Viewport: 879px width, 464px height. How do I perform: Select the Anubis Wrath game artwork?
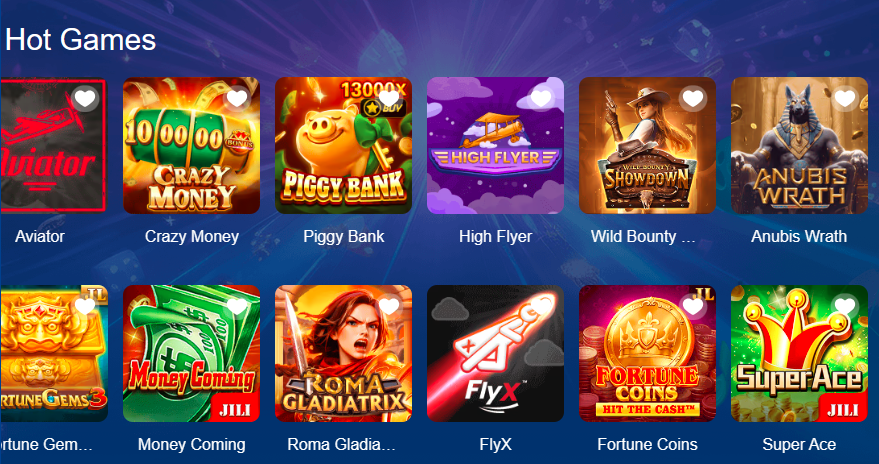[x=799, y=146]
